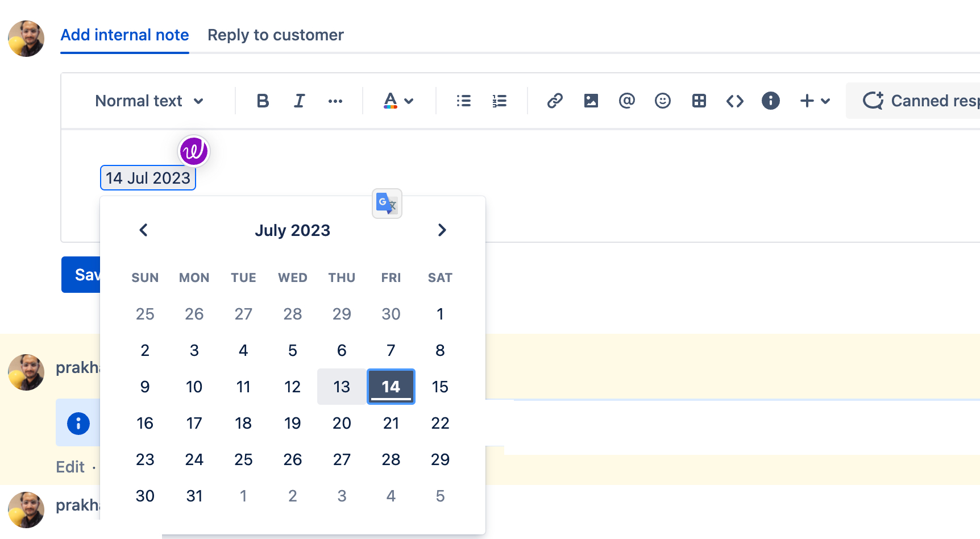
Task: Open Canned responses
Action: pyautogui.click(x=913, y=101)
